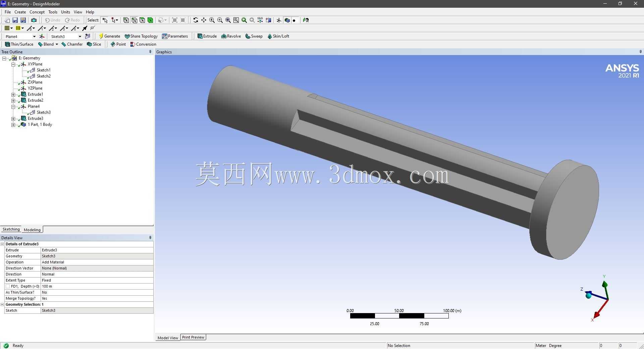Click the red X axis on the triad
644x349 pixels.
coord(600,309)
